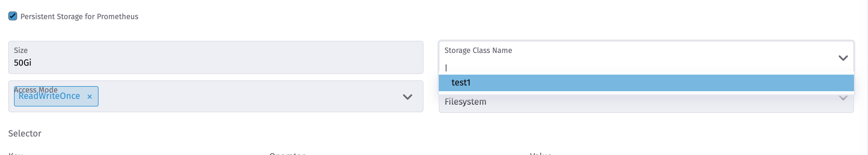
Task: Click the 50Gi value in Size
Action: (22, 63)
